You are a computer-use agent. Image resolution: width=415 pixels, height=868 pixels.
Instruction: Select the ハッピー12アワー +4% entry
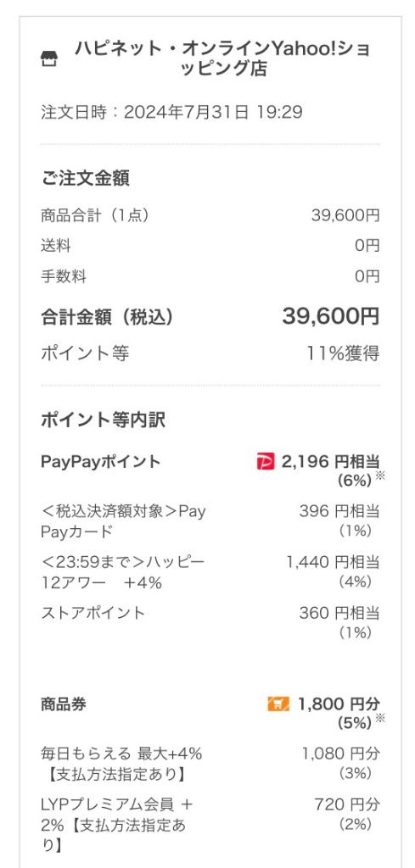click(210, 572)
